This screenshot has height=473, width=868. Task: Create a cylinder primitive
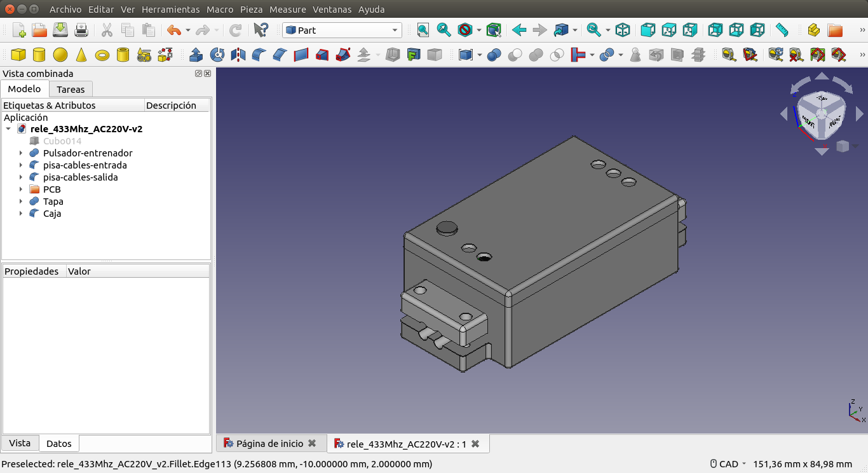[x=39, y=55]
